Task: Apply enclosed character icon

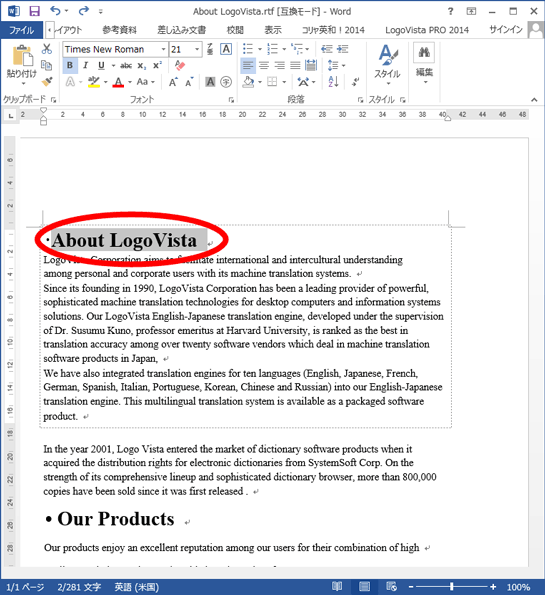Action: [x=226, y=82]
